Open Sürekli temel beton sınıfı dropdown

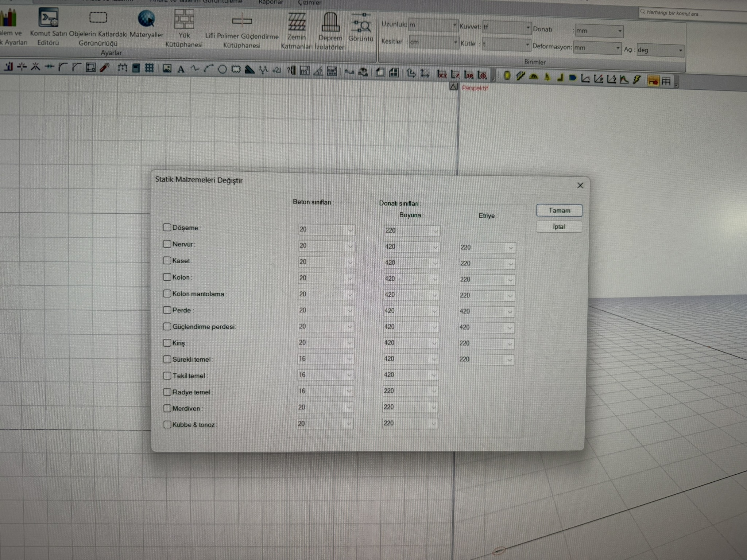pyautogui.click(x=325, y=359)
